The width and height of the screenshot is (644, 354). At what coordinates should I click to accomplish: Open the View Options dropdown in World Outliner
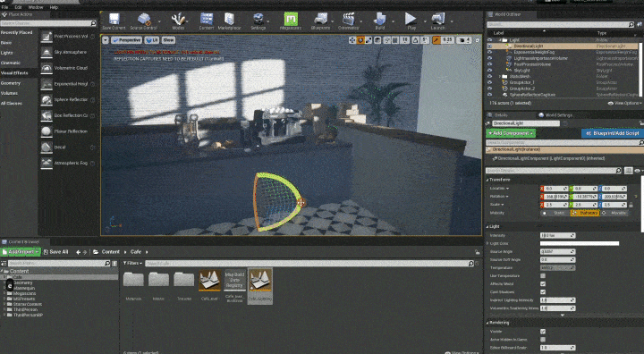point(624,103)
